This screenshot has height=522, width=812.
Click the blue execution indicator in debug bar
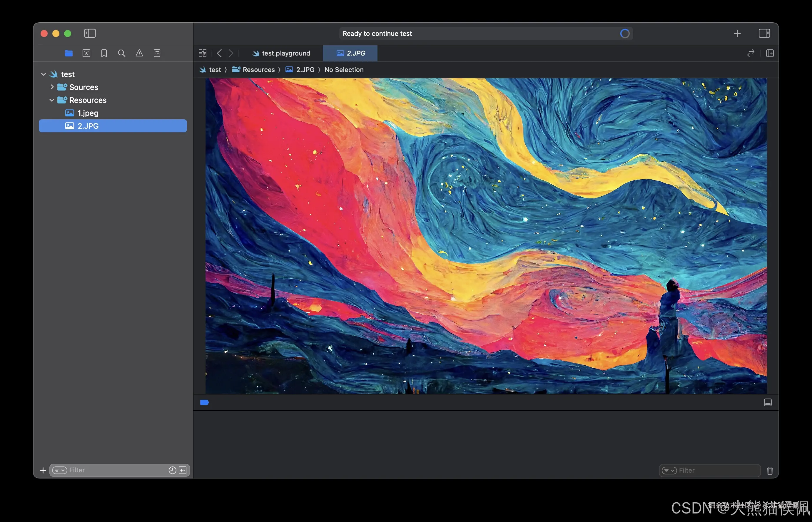point(204,402)
